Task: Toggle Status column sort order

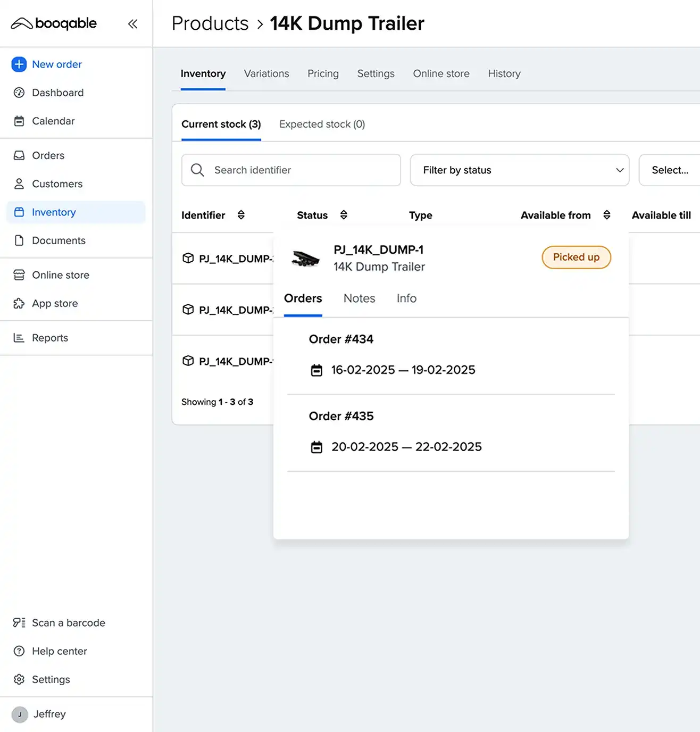Action: 344,215
